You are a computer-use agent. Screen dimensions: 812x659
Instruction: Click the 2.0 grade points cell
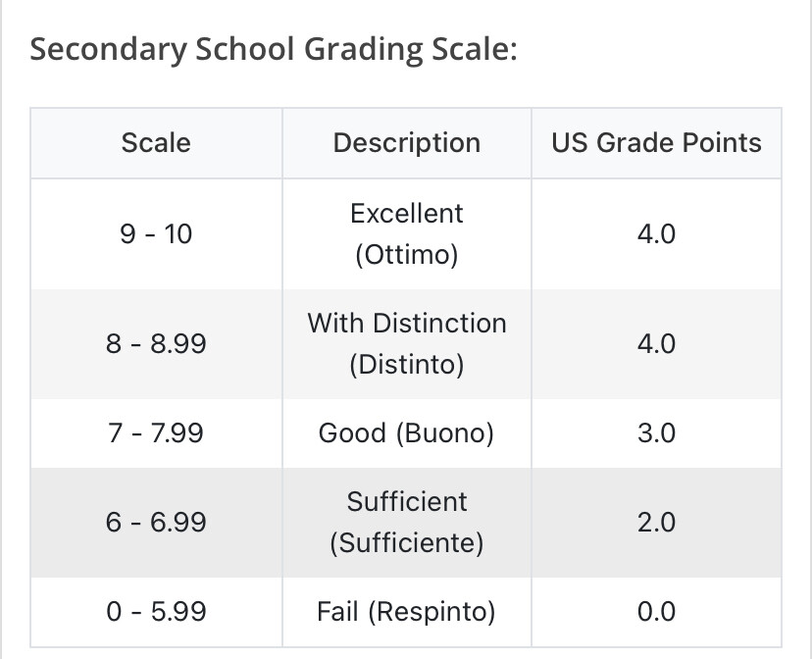click(x=656, y=523)
